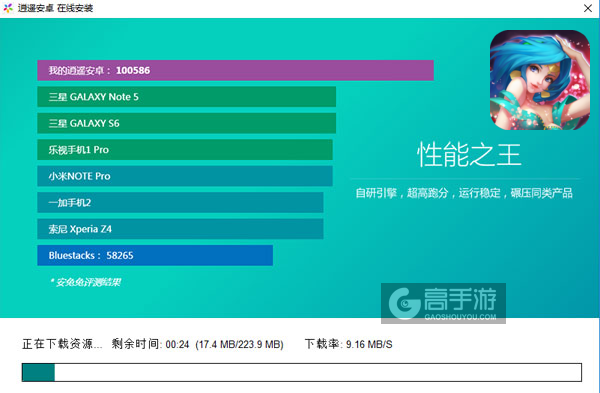Close the installer window
This screenshot has height=393, width=600.
[588, 8]
